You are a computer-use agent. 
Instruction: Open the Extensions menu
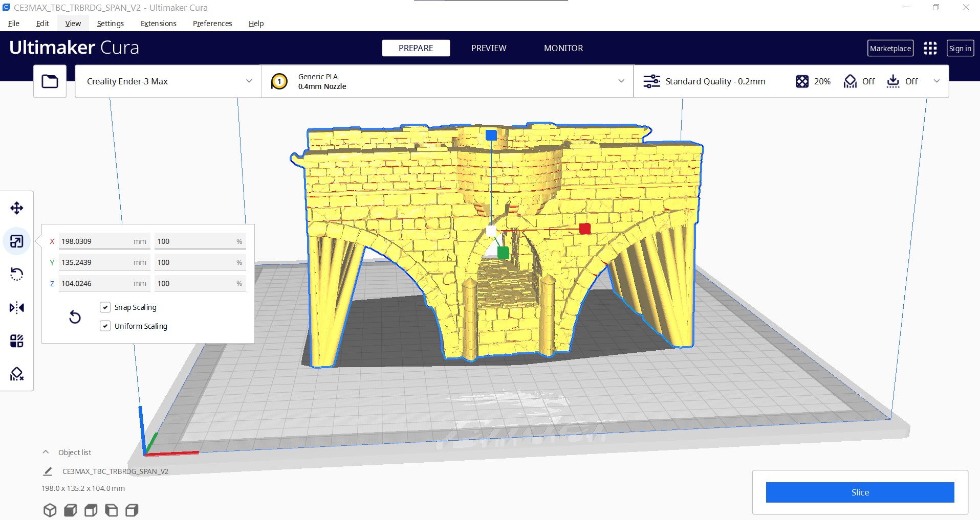[159, 24]
